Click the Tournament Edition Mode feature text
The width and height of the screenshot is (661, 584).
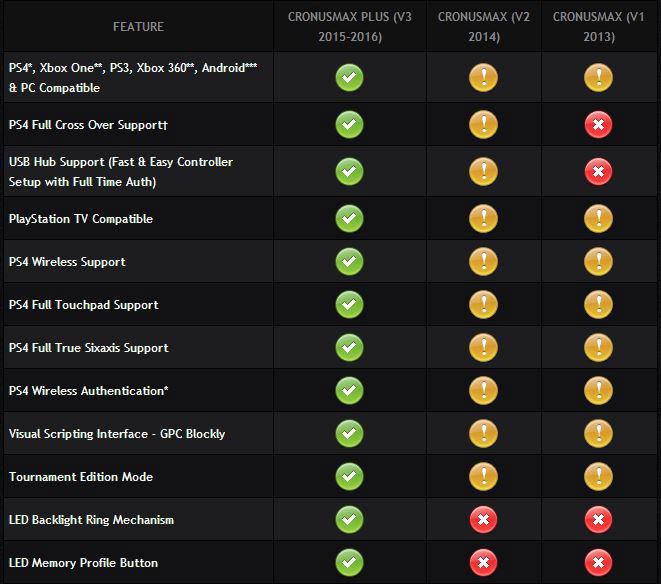point(81,476)
